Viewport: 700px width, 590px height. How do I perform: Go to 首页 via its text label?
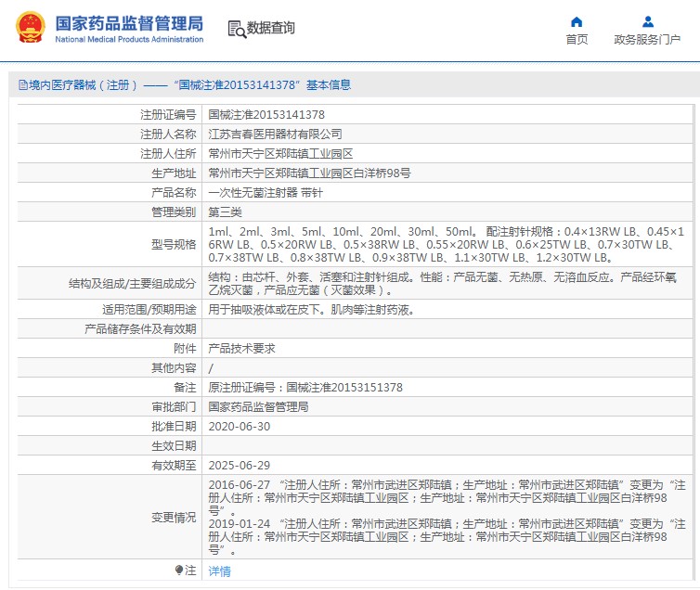(x=577, y=40)
